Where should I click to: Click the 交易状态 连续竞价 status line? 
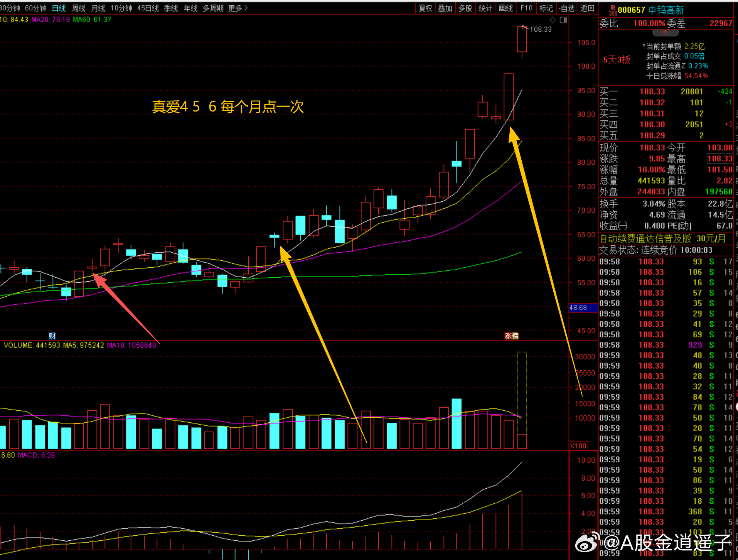[x=656, y=250]
